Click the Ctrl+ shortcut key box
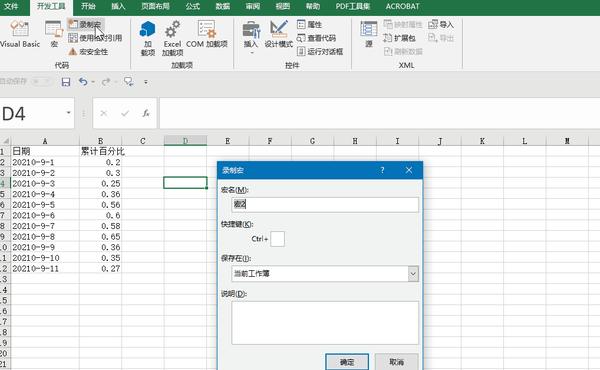 point(277,239)
